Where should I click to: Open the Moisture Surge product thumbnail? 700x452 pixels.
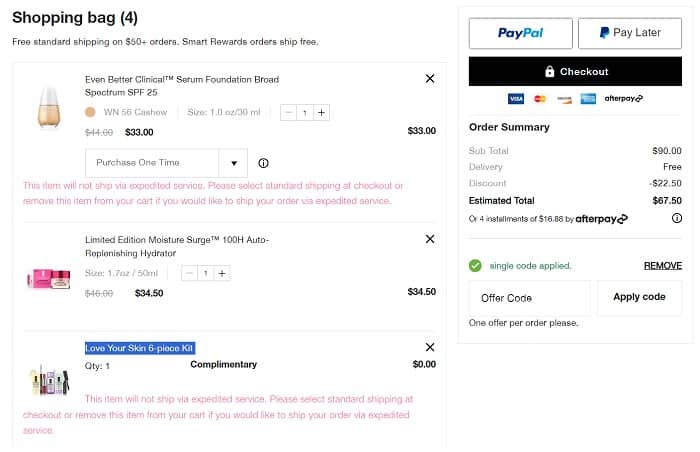(x=46, y=275)
